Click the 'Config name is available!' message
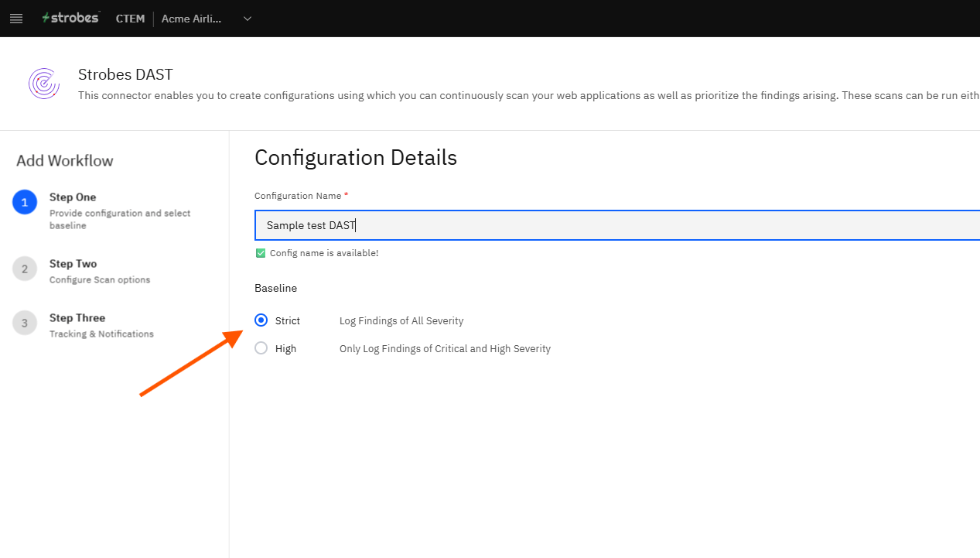Viewport: 980px width, 558px height. 324,253
